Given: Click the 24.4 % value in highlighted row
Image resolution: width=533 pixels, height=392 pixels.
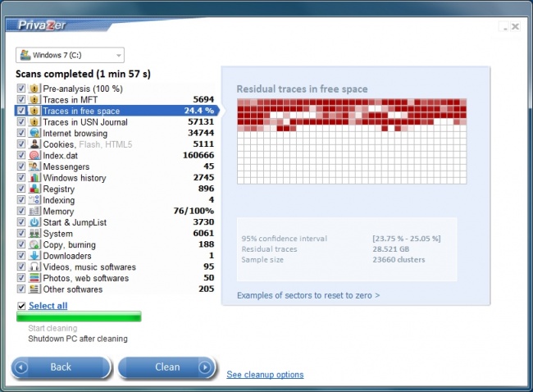Looking at the screenshot, I should 199,111.
